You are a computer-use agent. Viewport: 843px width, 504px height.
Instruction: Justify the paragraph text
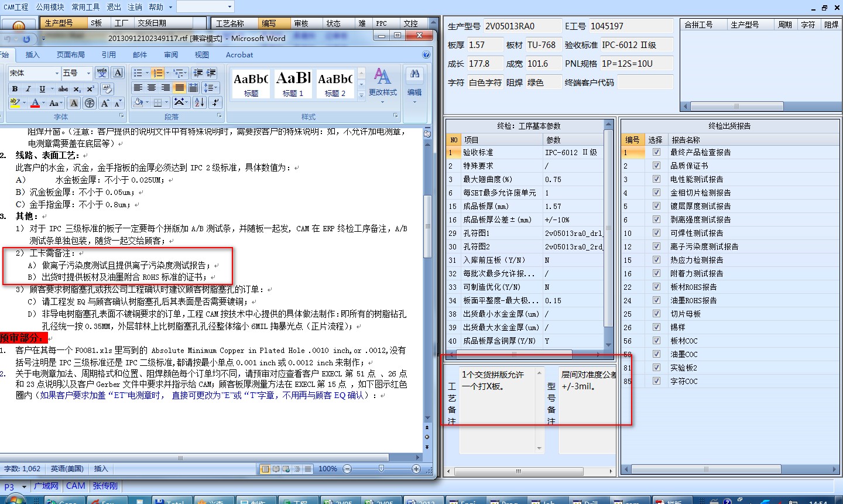(x=180, y=88)
